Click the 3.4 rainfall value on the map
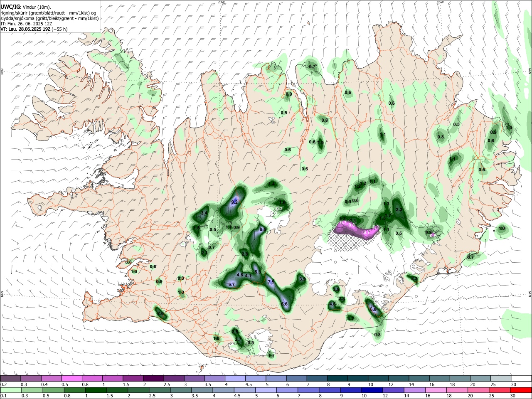532x399 pixels. pyautogui.click(x=204, y=213)
